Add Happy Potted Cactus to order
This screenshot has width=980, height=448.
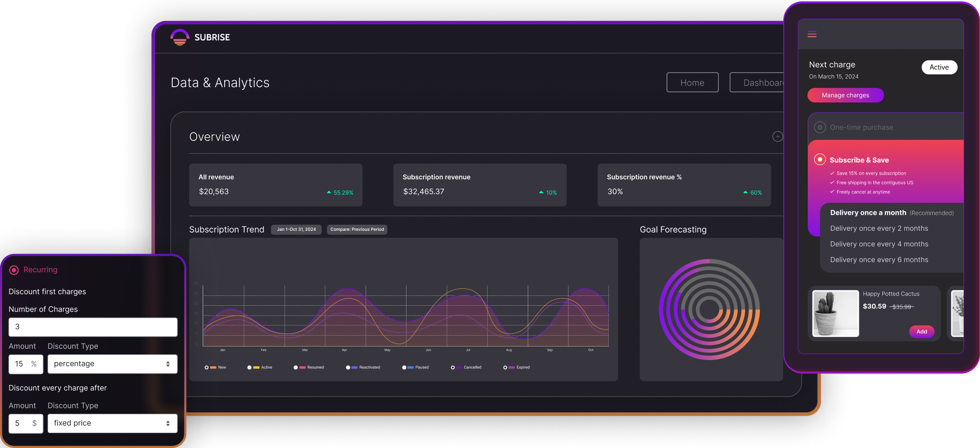921,331
